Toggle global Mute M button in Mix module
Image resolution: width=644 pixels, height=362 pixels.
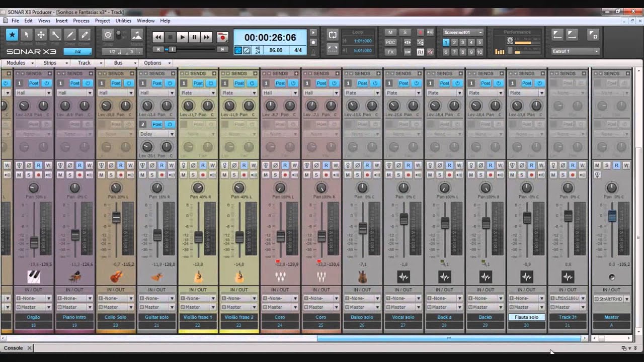[390, 32]
